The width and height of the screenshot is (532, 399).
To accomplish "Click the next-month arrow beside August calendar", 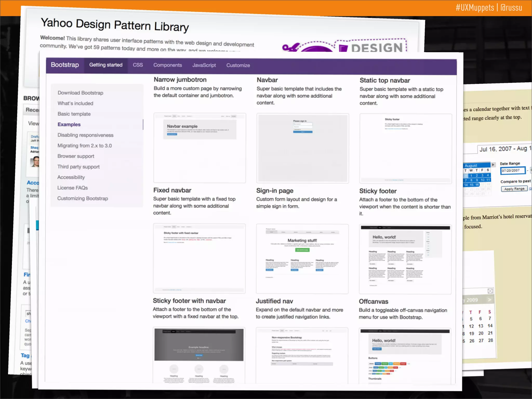I will click(493, 165).
